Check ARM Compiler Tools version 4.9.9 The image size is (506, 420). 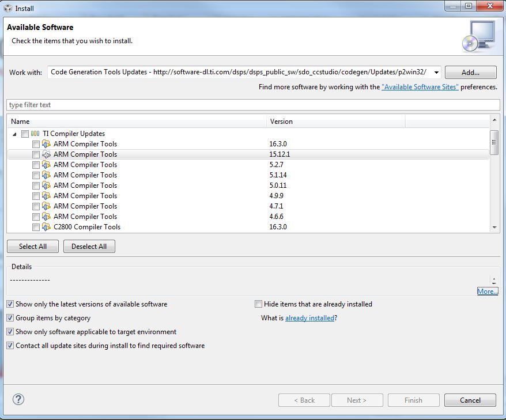coord(36,196)
